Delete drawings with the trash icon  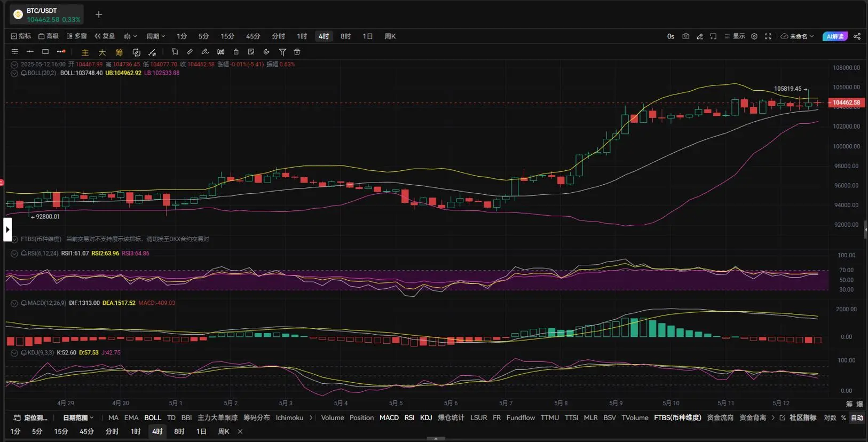(x=297, y=52)
